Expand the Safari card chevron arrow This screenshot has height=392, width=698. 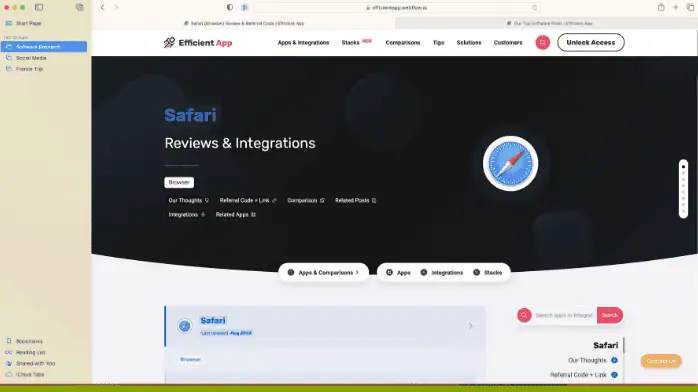471,326
